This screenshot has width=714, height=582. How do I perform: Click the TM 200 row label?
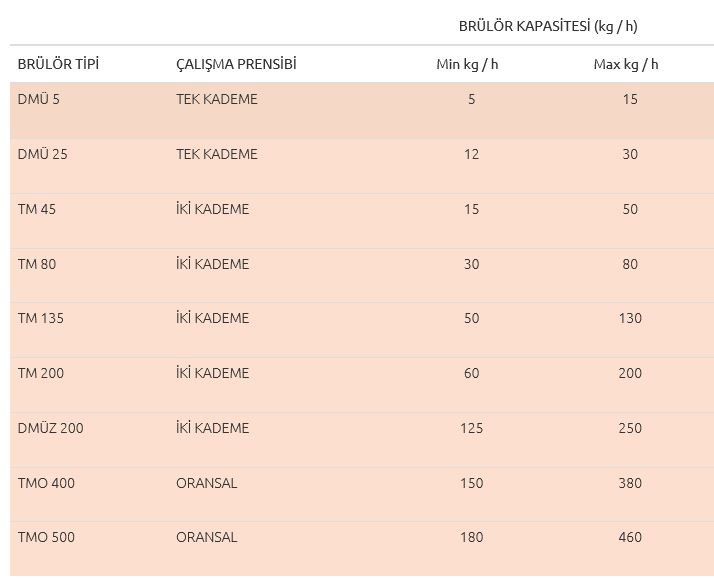[42, 373]
